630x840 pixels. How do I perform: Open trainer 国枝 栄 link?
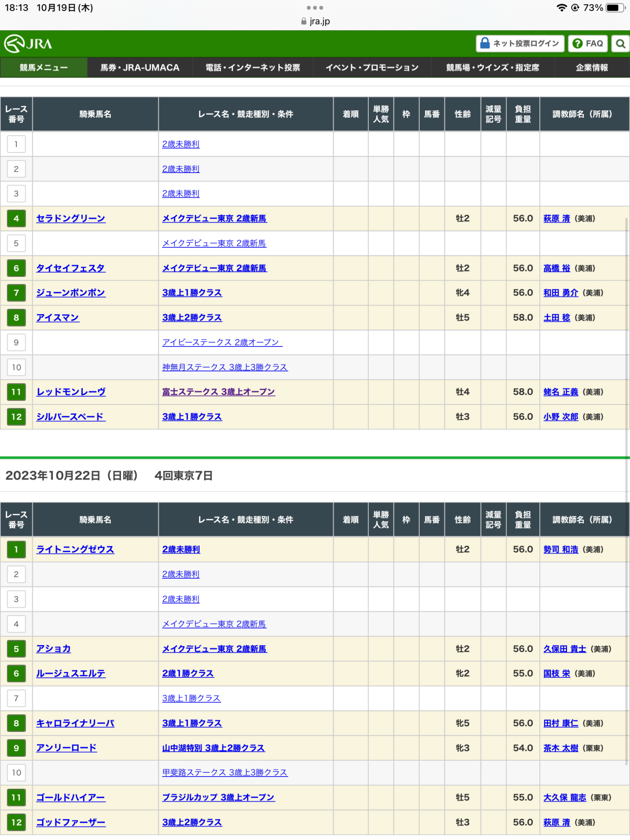tap(557, 673)
